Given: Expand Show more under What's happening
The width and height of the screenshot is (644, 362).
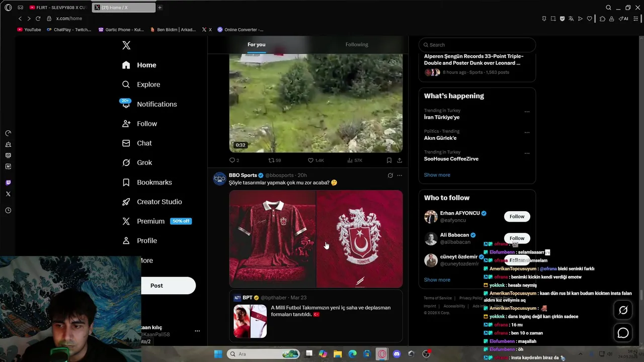Looking at the screenshot, I should tap(437, 175).
